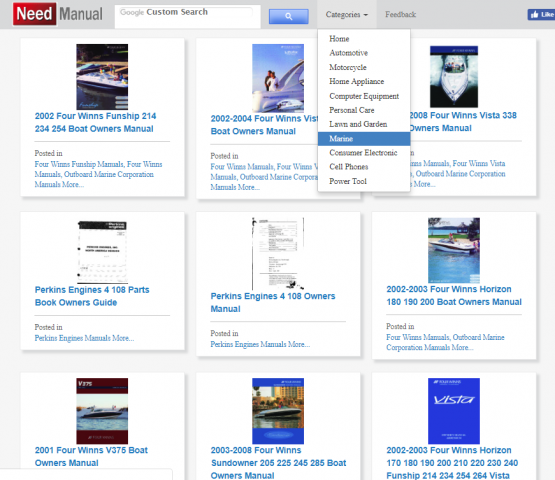Click tags under 2008 Vista 338 card
Screen dimensions: 555x480
[458, 173]
